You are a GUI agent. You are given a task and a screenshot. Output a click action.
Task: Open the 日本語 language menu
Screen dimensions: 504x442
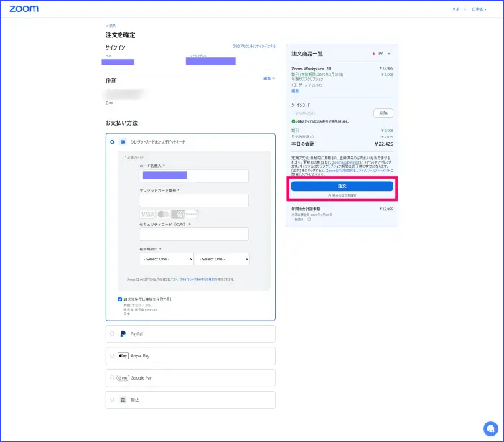pyautogui.click(x=479, y=9)
